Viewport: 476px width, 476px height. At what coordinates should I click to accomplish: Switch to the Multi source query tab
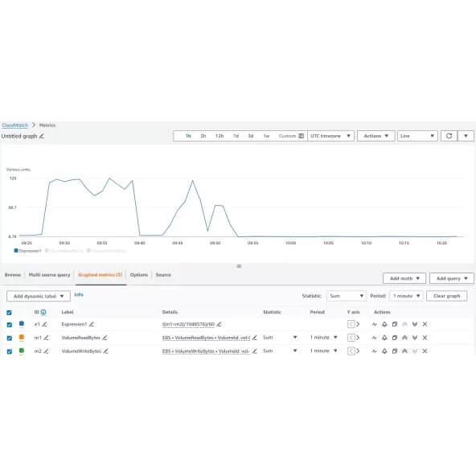click(49, 275)
